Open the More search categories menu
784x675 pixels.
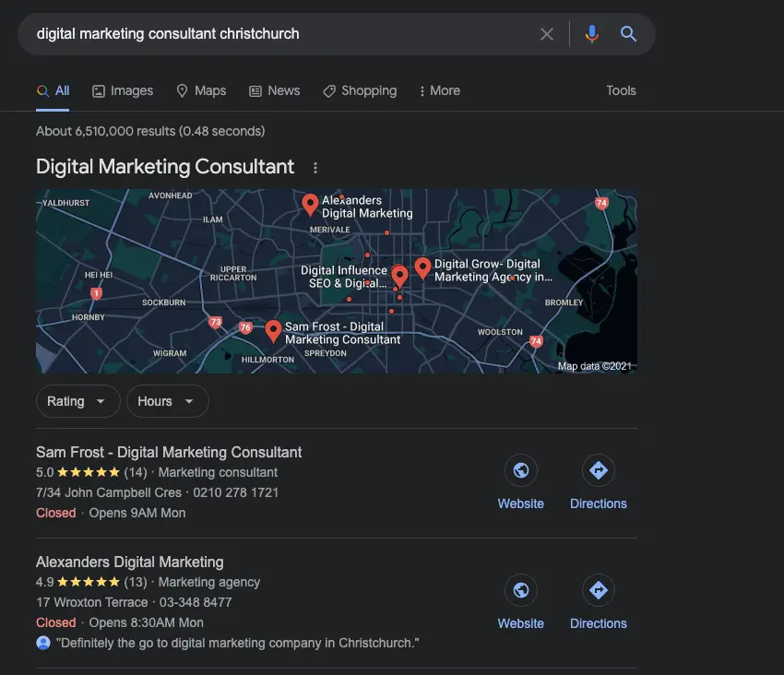(x=439, y=90)
